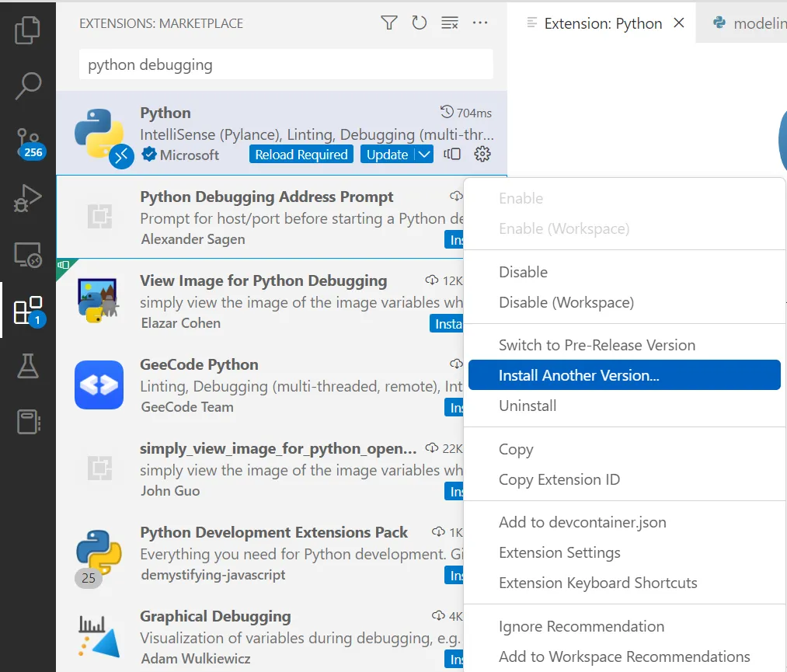Screen dimensions: 787x672
Task: Click the remote indicator icon on the Python extension row
Action: click(121, 157)
